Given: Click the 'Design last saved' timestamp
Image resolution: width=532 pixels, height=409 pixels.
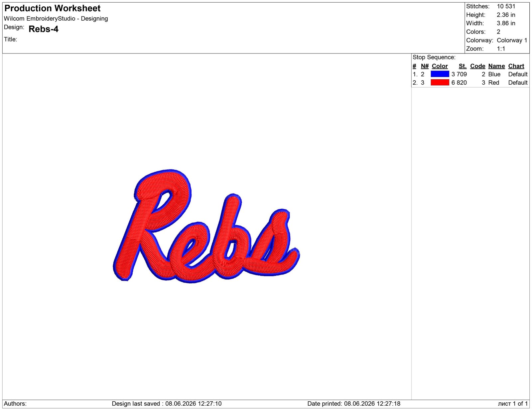Looking at the screenshot, I should point(167,404).
